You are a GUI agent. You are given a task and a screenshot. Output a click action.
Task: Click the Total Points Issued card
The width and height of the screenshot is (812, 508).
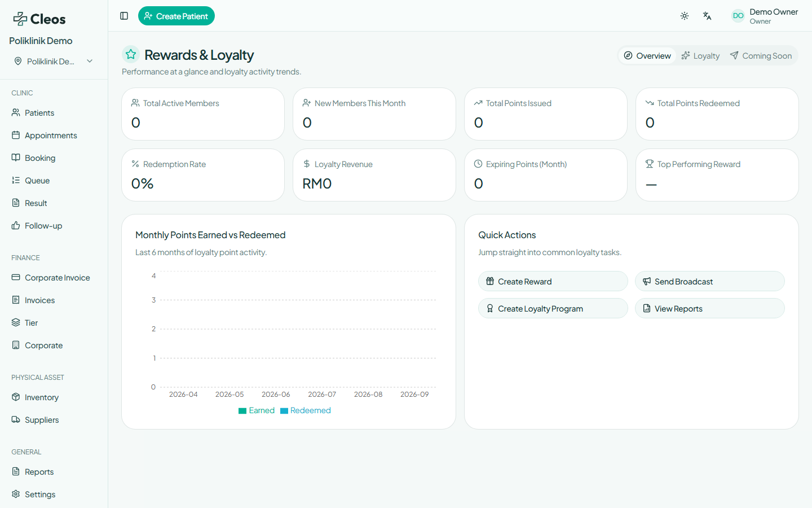[x=546, y=114]
